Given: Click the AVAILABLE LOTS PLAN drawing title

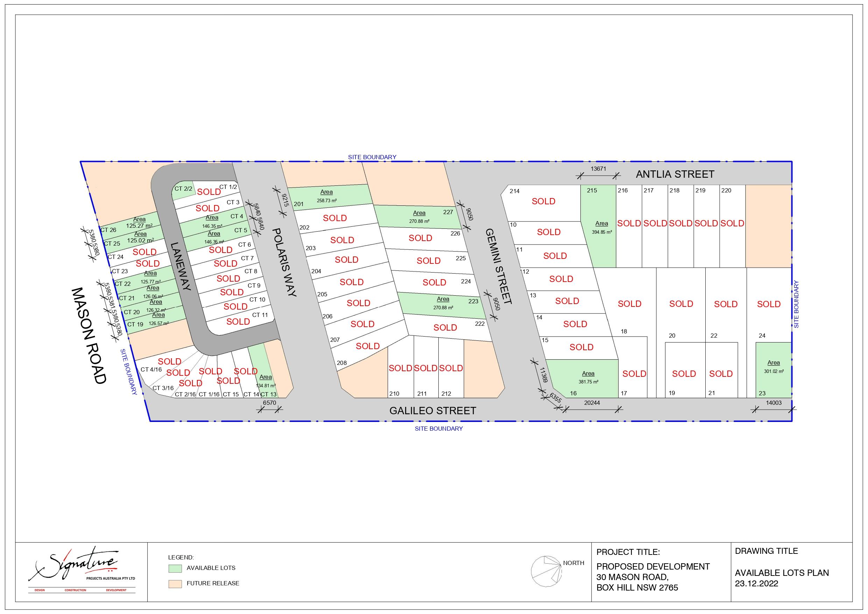Looking at the screenshot, I should 782,573.
